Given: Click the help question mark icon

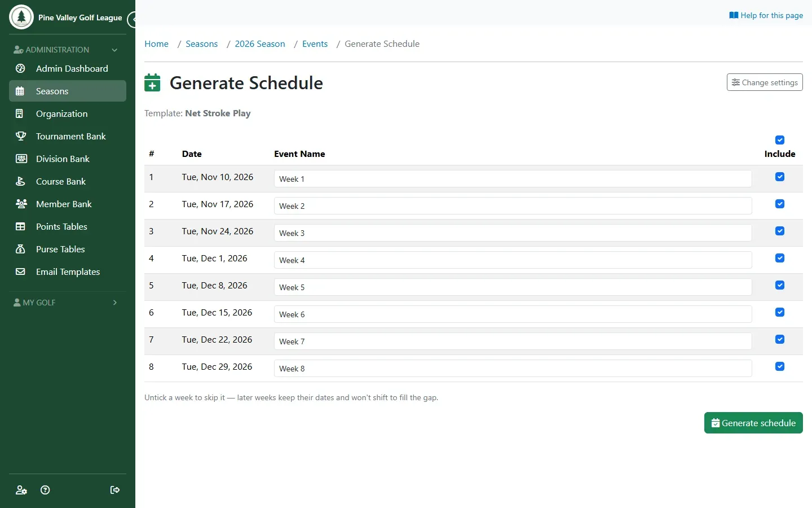Looking at the screenshot, I should (x=45, y=490).
